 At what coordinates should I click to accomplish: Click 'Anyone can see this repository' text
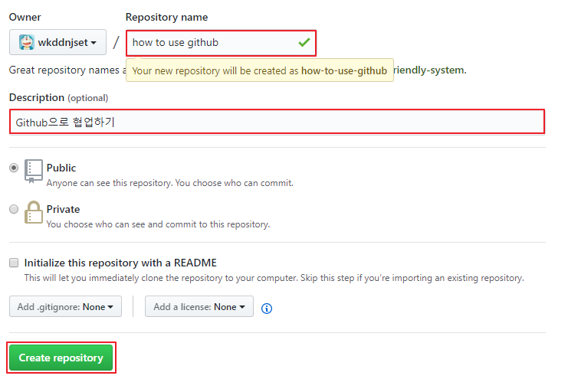(x=170, y=183)
